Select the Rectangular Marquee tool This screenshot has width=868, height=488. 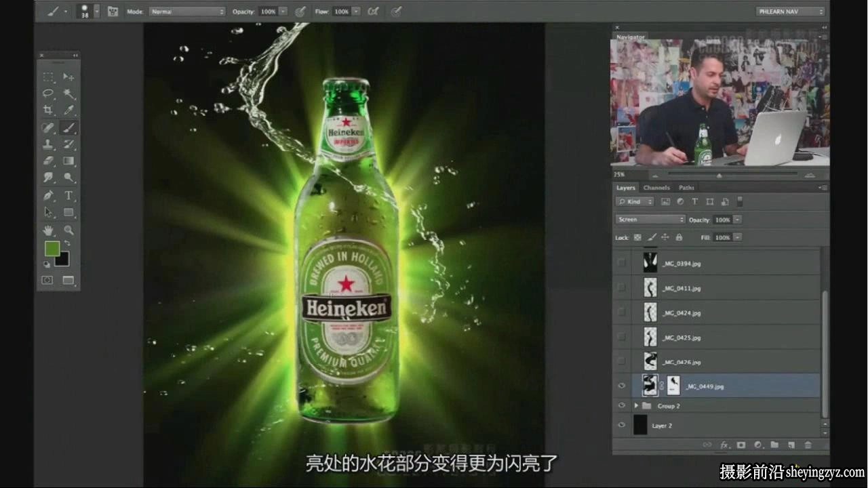(48, 77)
